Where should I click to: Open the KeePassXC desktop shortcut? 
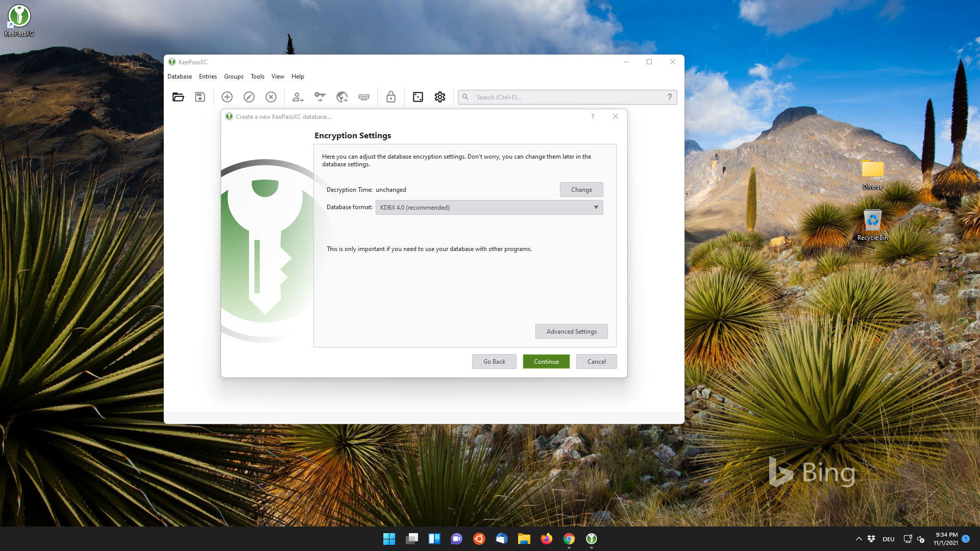[19, 20]
